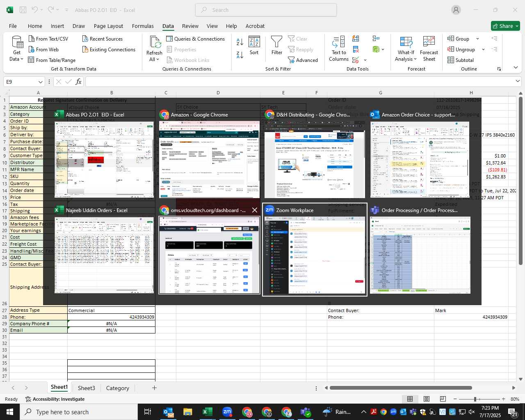This screenshot has width=525, height=420.
Task: Select the Sheet3 worksheet tab
Action: 87,388
